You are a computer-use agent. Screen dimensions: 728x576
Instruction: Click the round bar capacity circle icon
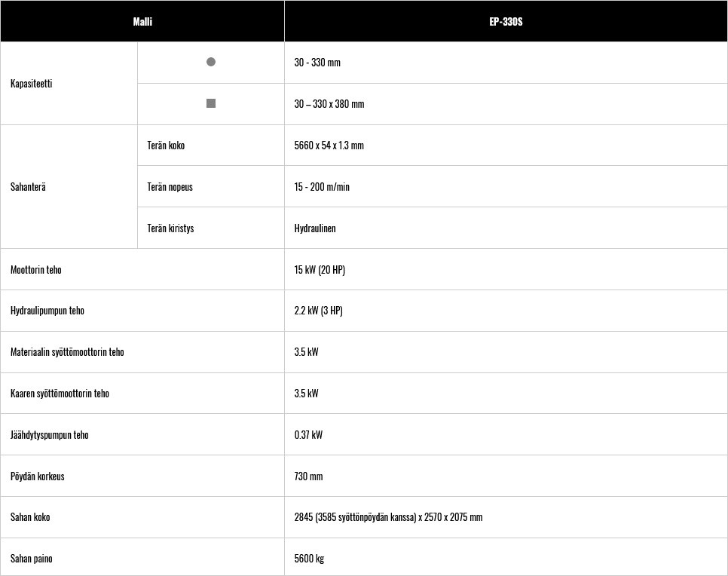pos(211,62)
